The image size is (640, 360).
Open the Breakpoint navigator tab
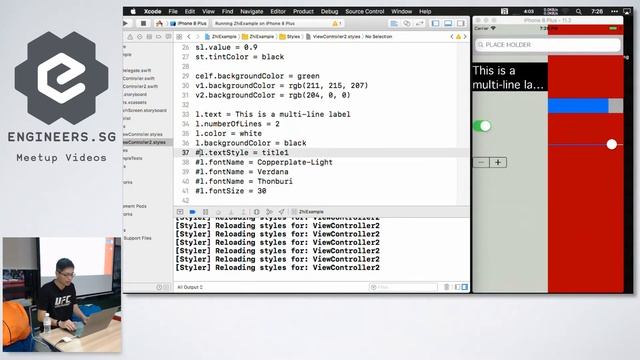click(x=158, y=37)
